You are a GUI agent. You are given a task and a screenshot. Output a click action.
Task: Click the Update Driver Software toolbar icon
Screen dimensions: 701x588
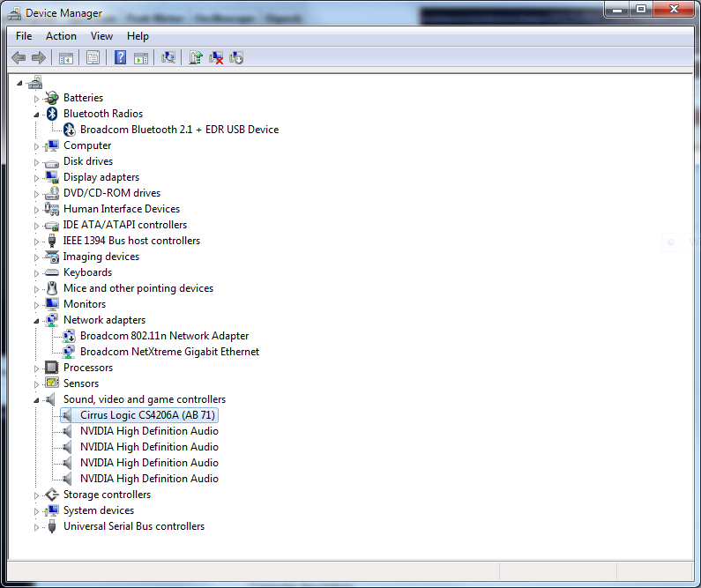(196, 57)
